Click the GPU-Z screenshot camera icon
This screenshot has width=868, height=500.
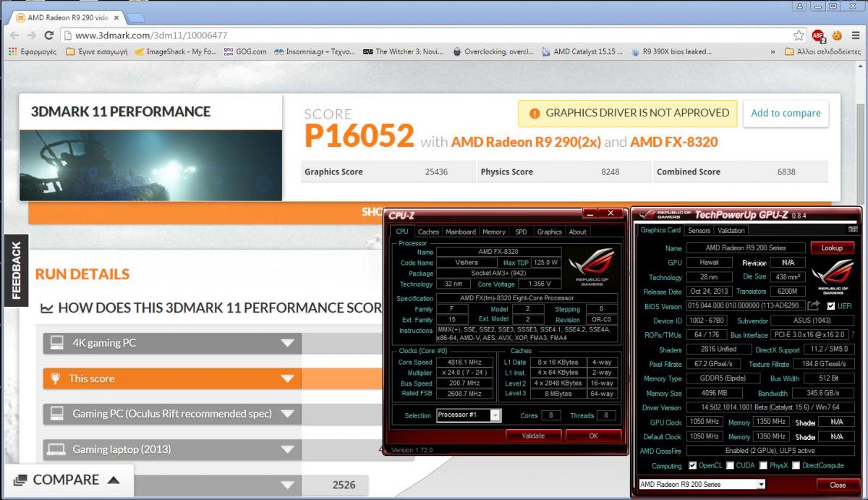853,230
